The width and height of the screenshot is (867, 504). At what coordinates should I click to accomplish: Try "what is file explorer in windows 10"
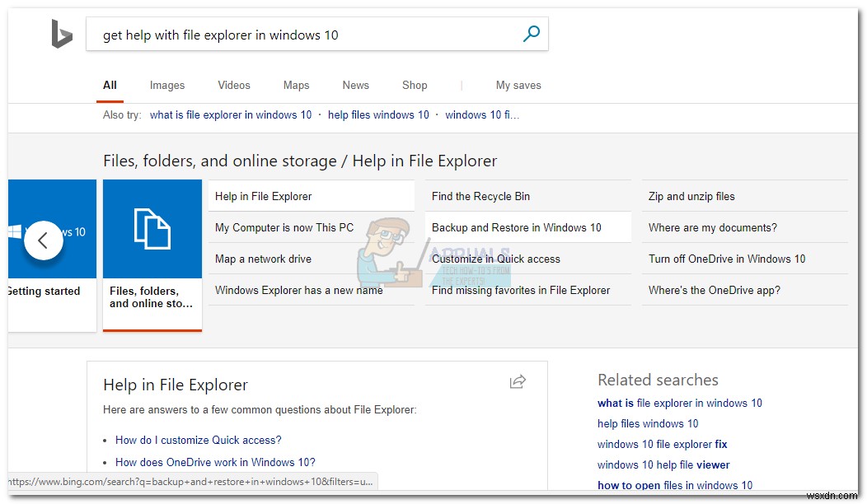[231, 115]
